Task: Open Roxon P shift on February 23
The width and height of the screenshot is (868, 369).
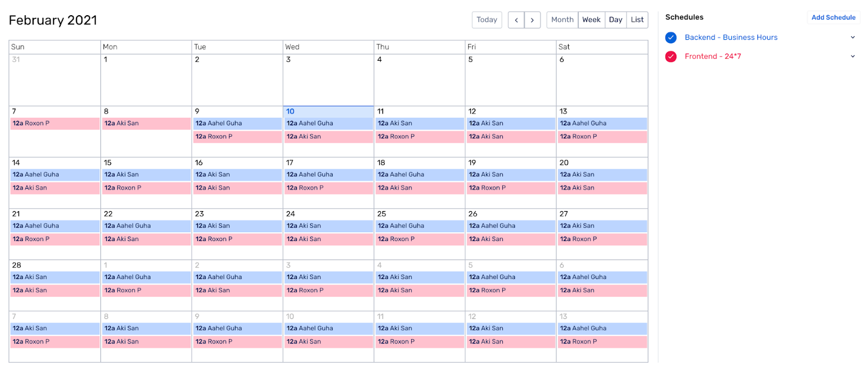Action: pyautogui.click(x=238, y=239)
